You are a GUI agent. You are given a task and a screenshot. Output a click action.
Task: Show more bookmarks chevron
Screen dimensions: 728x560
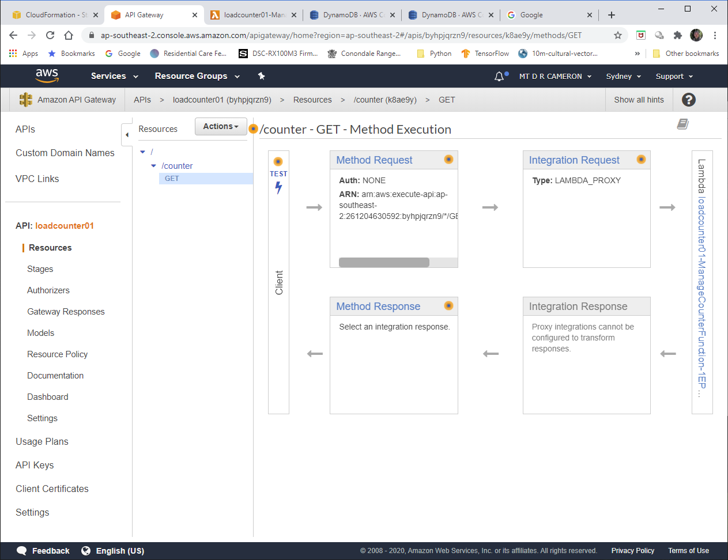tap(637, 54)
